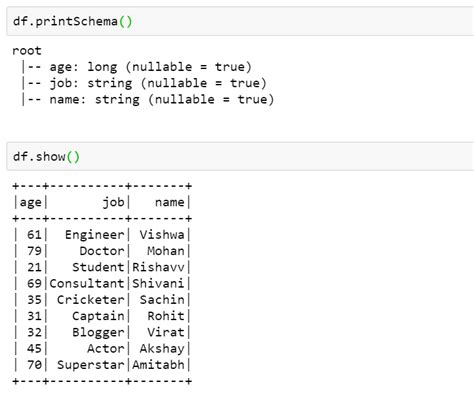
Task: Click the 'age' column header
Action: [31, 203]
